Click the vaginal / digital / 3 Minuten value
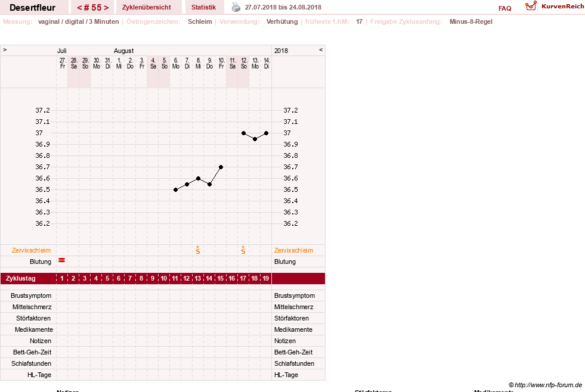 coord(78,21)
